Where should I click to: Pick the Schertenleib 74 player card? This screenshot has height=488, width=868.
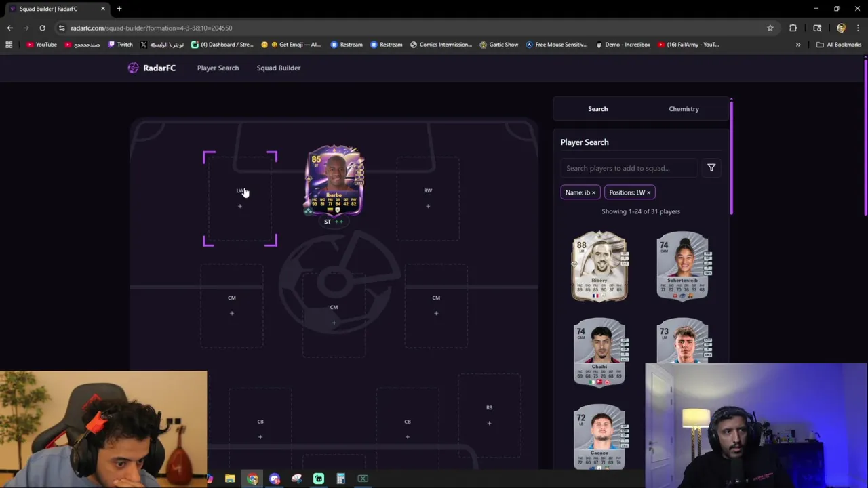pyautogui.click(x=683, y=266)
